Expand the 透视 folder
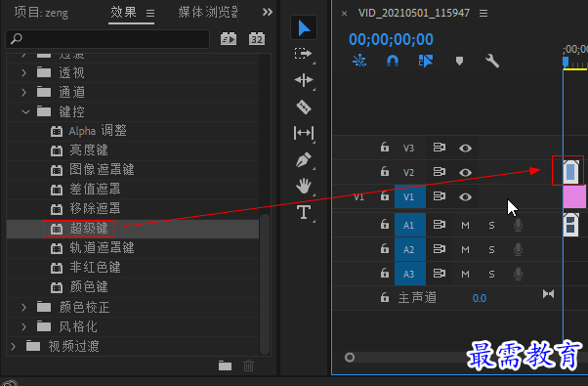This screenshot has width=588, height=386. coord(24,72)
